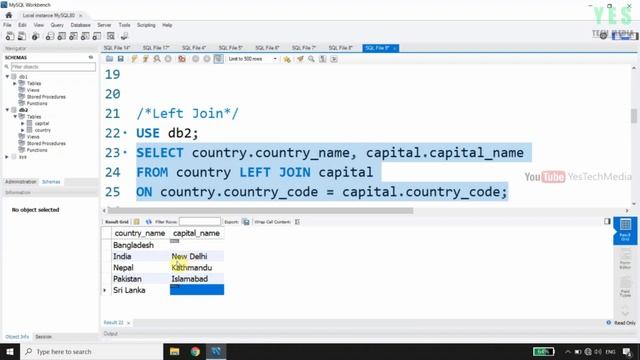Click the Filter Rows input field
Image resolution: width=640 pixels, height=360 pixels.
(200, 222)
